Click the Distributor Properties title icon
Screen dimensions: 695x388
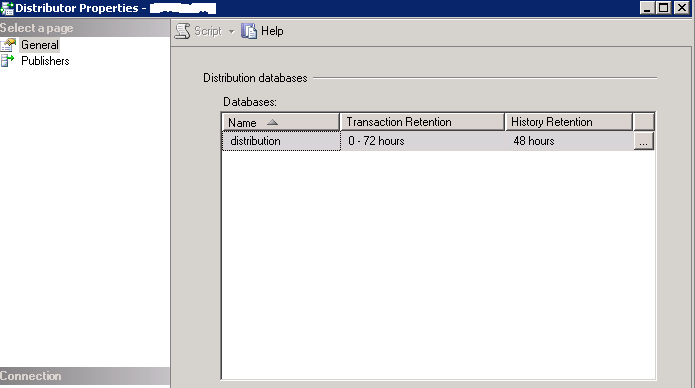pyautogui.click(x=7, y=8)
